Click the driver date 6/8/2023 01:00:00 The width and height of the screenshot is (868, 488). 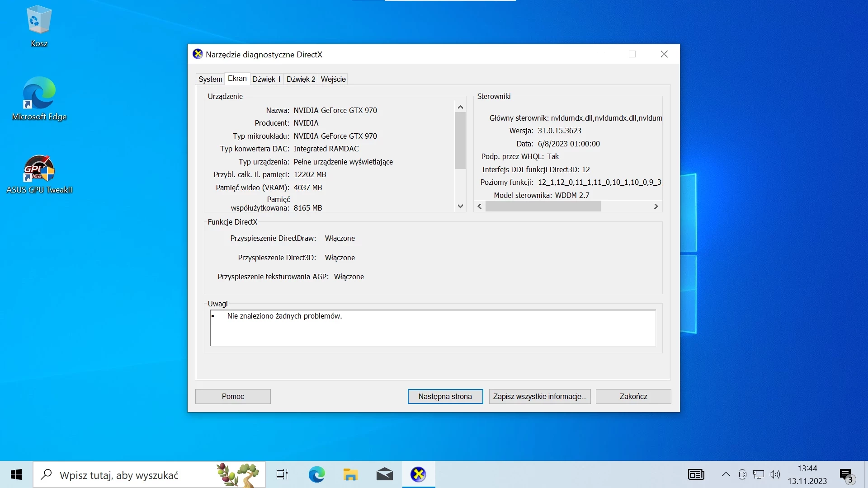pos(569,144)
